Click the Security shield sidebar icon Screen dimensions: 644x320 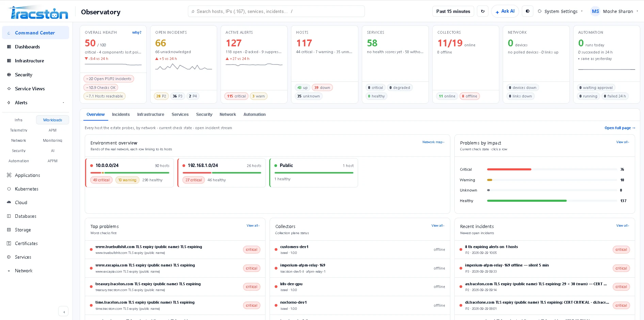tap(9, 75)
